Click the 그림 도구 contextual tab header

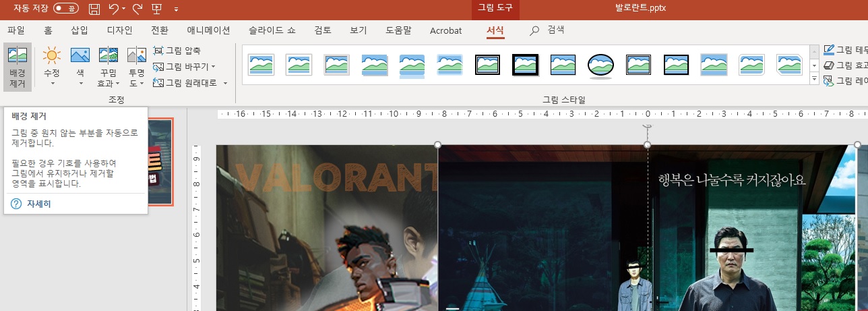(x=495, y=8)
